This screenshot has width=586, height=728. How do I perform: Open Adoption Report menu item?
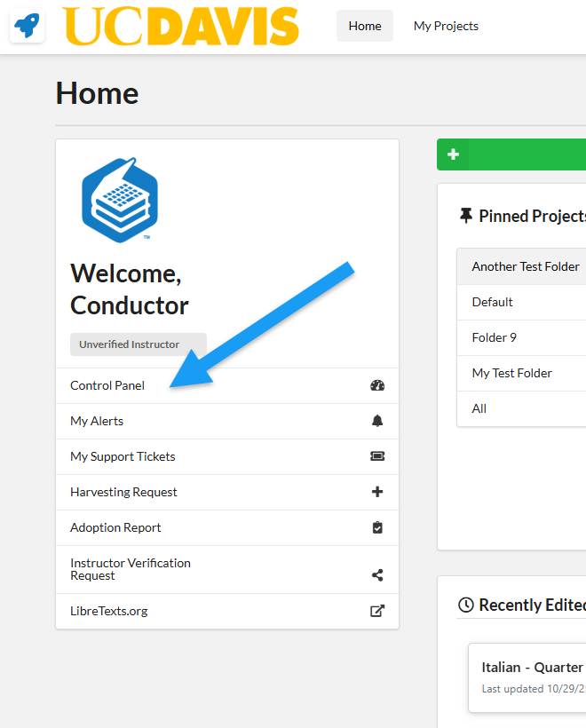[227, 528]
